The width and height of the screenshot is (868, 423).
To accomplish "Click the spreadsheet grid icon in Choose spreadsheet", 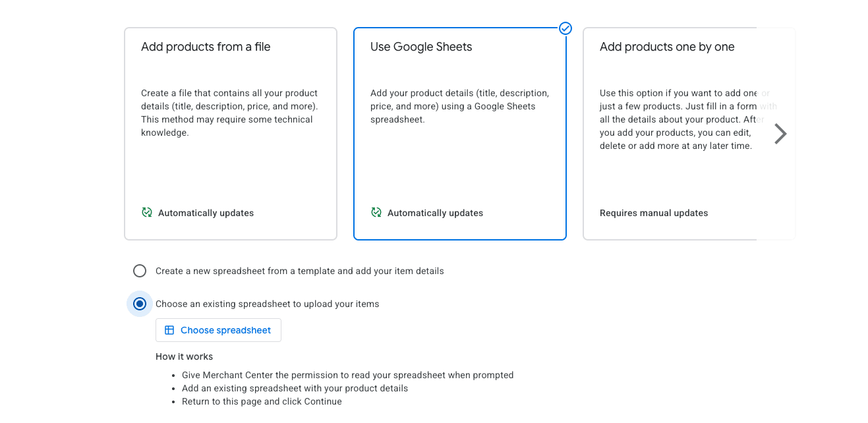I will pyautogui.click(x=169, y=329).
